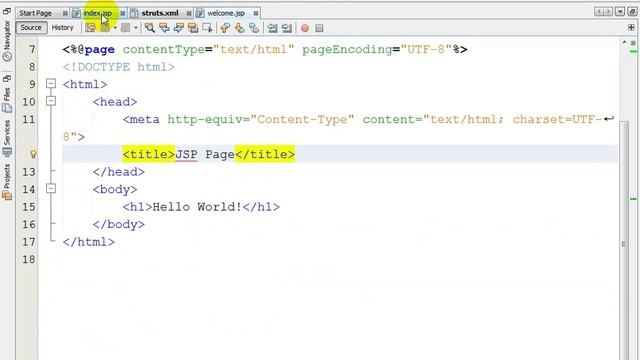Collapse the html tag fold
The height and width of the screenshot is (360, 640).
click(x=51, y=84)
